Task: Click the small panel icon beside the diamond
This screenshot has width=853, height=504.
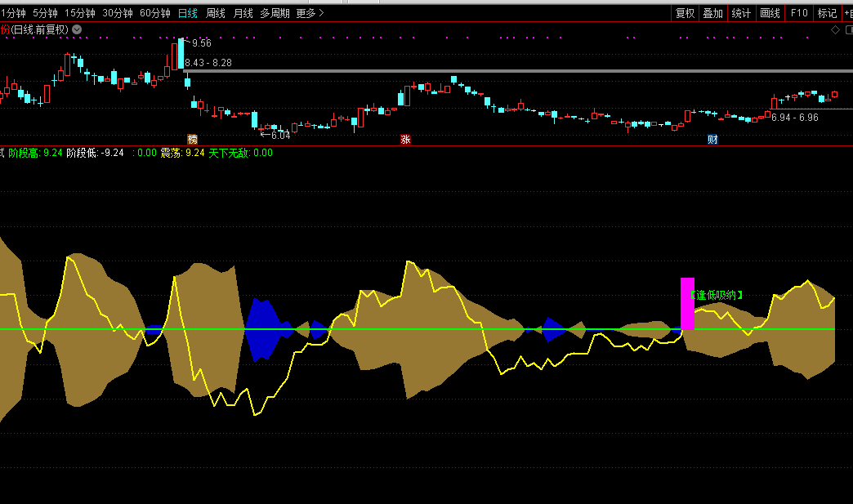Action: [x=846, y=29]
